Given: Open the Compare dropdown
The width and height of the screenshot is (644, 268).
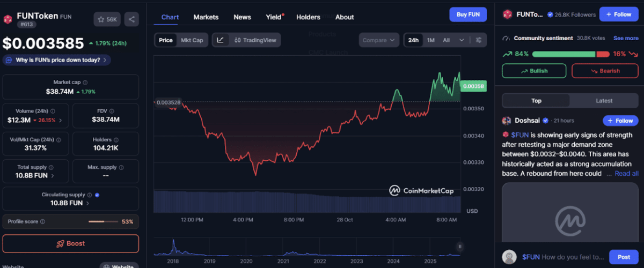Looking at the screenshot, I should 379,40.
